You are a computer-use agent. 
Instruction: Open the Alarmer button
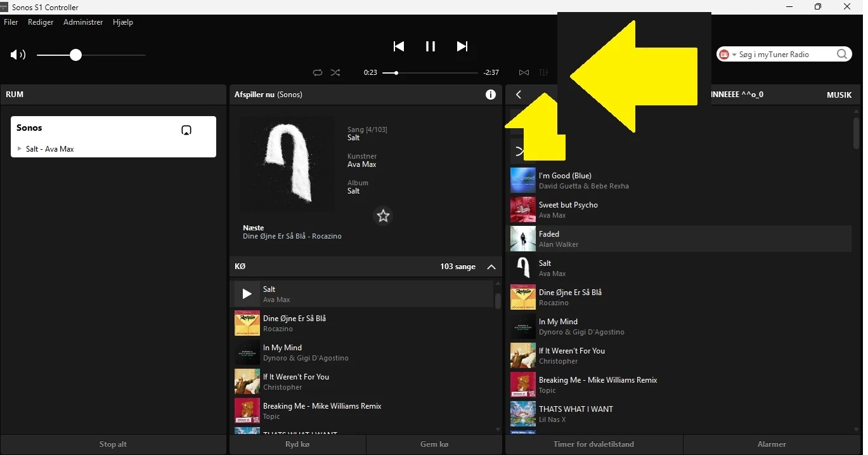(772, 444)
